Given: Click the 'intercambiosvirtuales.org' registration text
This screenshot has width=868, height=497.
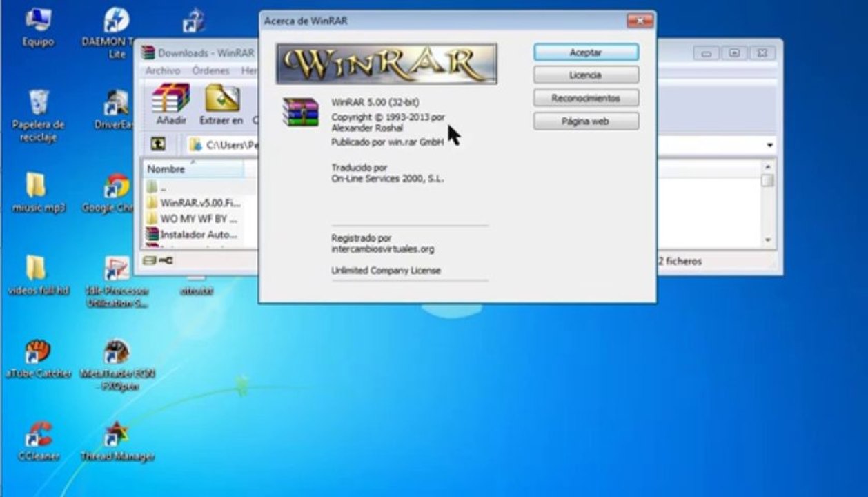Looking at the screenshot, I should point(383,249).
